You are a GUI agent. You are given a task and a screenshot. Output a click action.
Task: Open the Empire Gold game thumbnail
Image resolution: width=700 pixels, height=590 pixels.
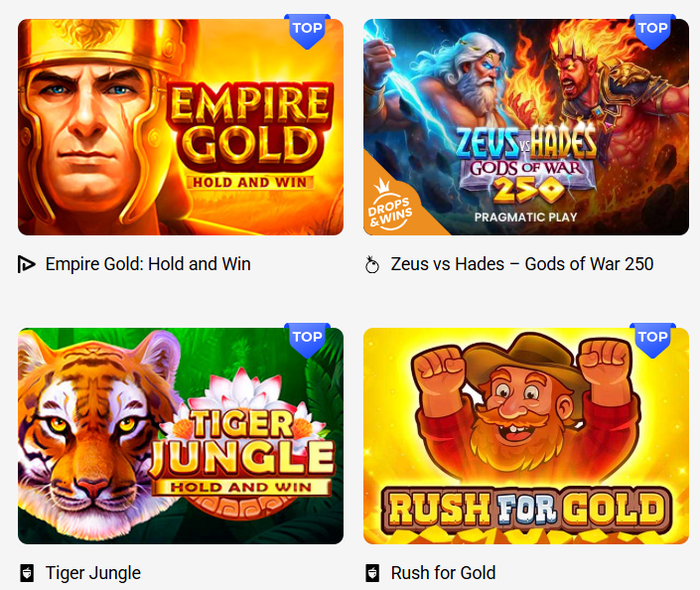[x=181, y=127]
